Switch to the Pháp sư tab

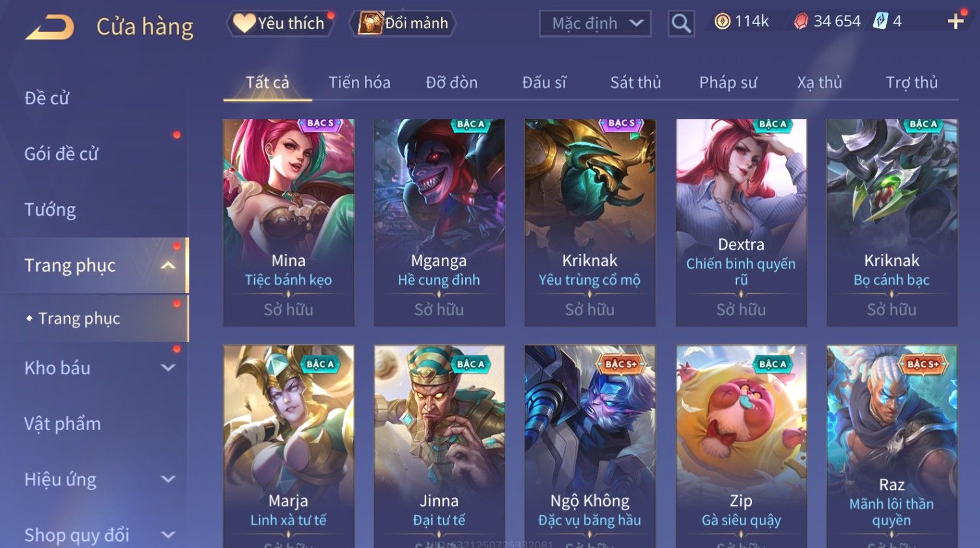(728, 83)
